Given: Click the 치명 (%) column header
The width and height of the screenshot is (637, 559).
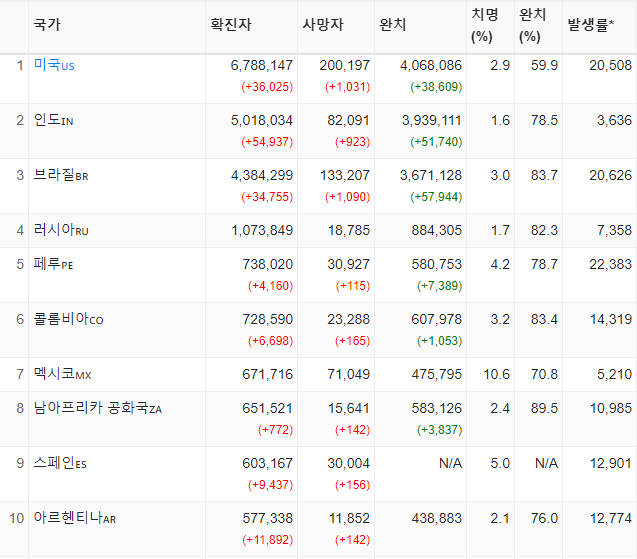Looking at the screenshot, I should tap(485, 26).
